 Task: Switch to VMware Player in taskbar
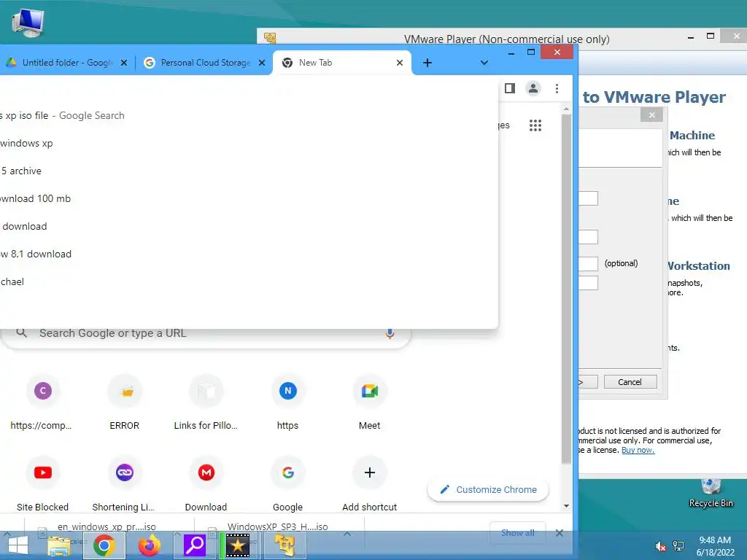coord(285,545)
